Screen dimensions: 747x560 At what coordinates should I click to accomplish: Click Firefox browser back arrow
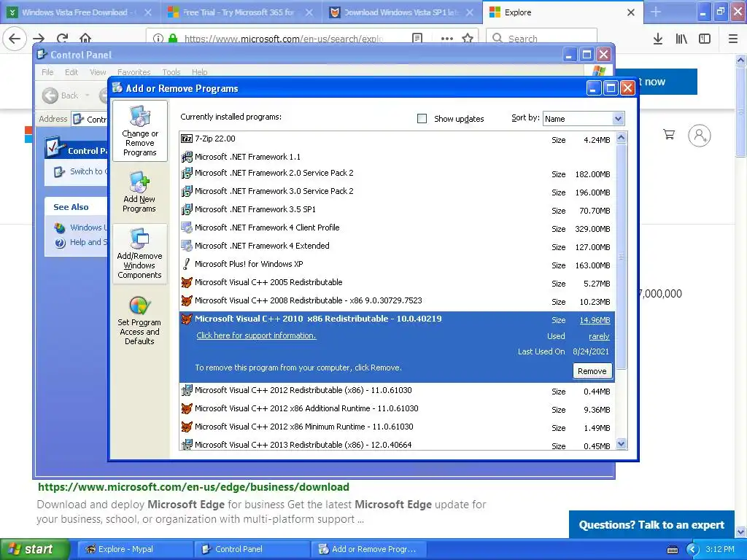[x=15, y=38]
